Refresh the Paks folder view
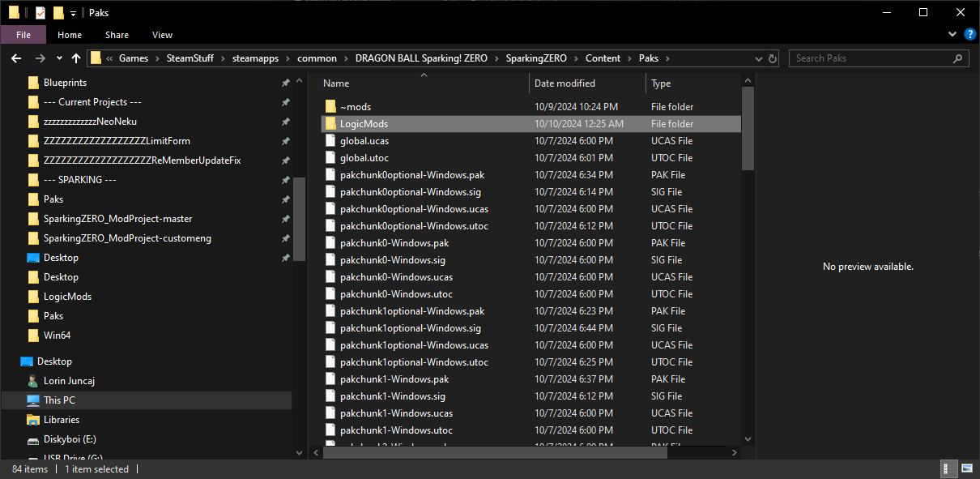Image resolution: width=980 pixels, height=479 pixels. tap(773, 58)
